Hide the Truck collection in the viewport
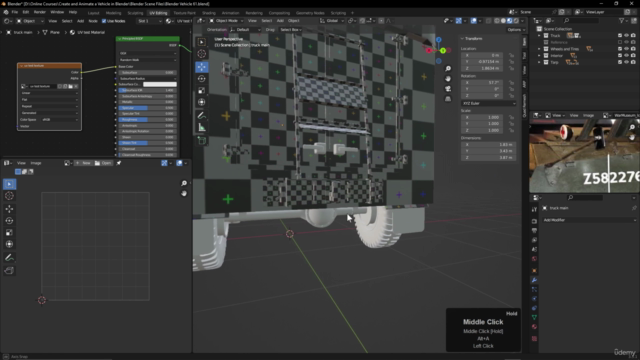The width and height of the screenshot is (640, 360). [627, 36]
